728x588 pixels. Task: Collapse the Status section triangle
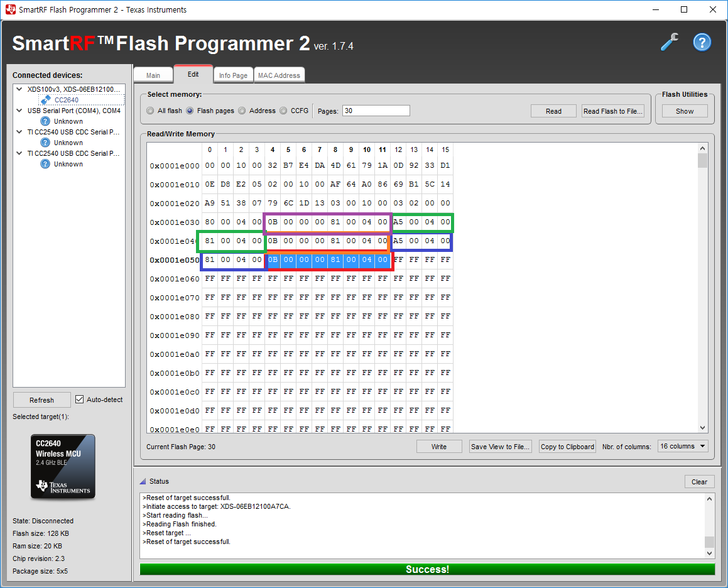click(x=143, y=481)
